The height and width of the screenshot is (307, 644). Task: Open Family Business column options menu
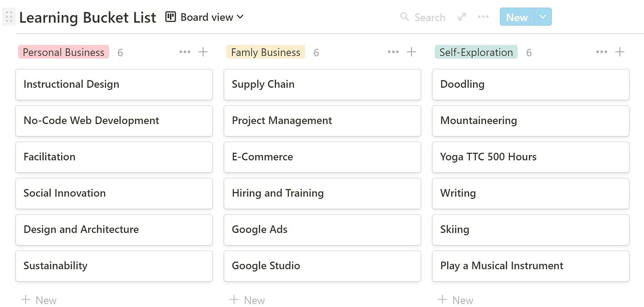pyautogui.click(x=393, y=52)
